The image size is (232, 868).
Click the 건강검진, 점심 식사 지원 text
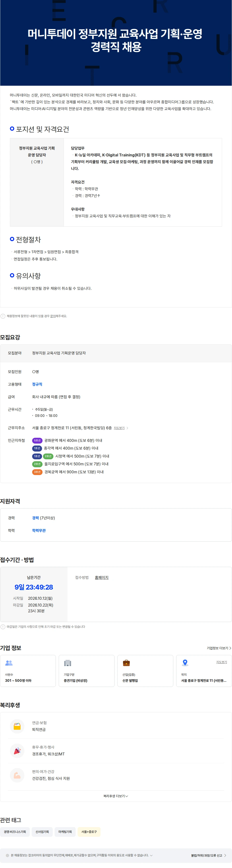click(51, 778)
